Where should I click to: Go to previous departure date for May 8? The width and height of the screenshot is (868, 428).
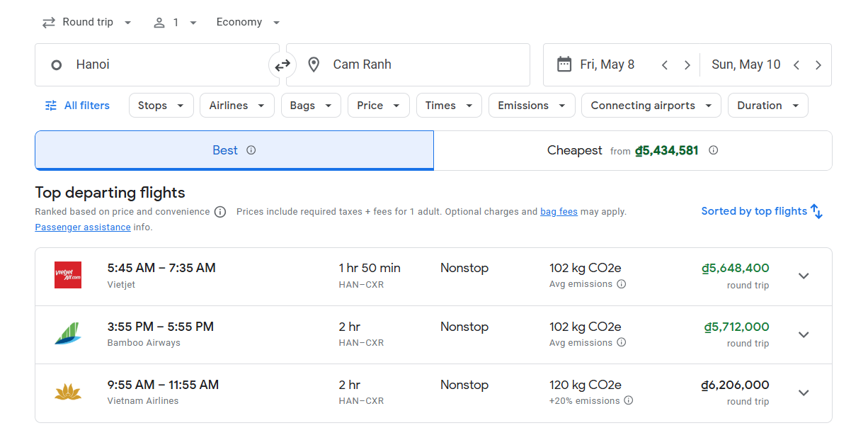click(x=665, y=65)
